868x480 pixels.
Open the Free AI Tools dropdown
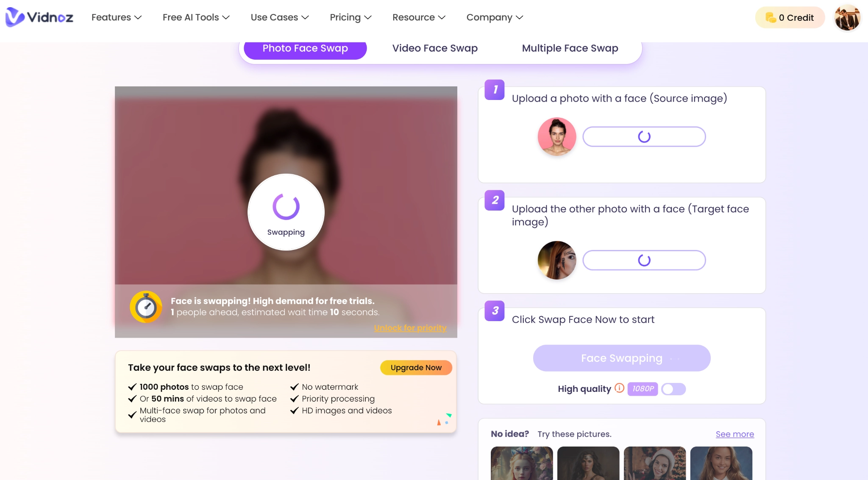pos(196,17)
